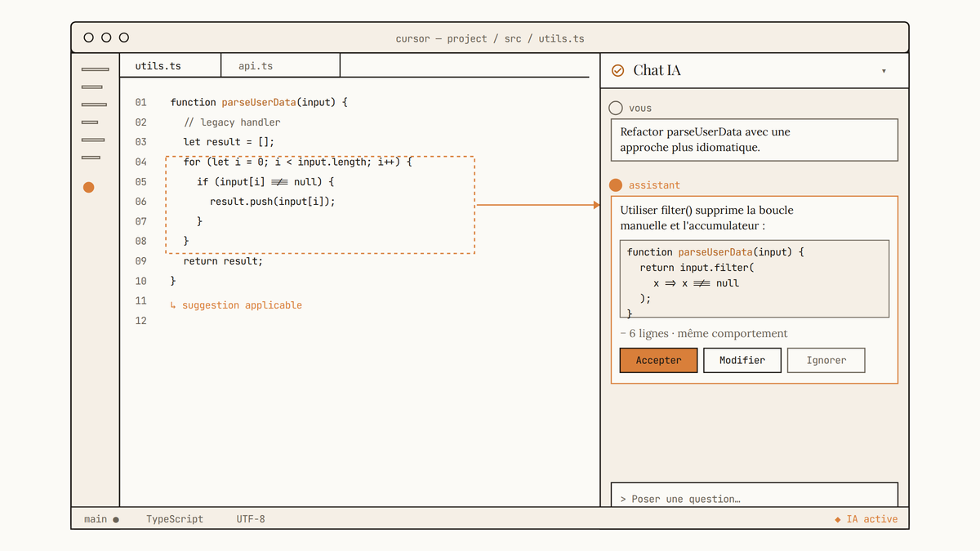The height and width of the screenshot is (551, 980).
Task: Click the "result.push(input[i]);" line
Action: click(273, 202)
